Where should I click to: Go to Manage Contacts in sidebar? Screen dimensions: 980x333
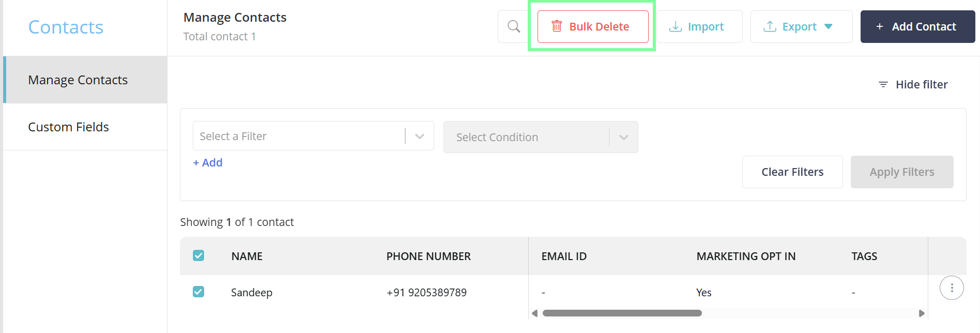click(x=78, y=80)
